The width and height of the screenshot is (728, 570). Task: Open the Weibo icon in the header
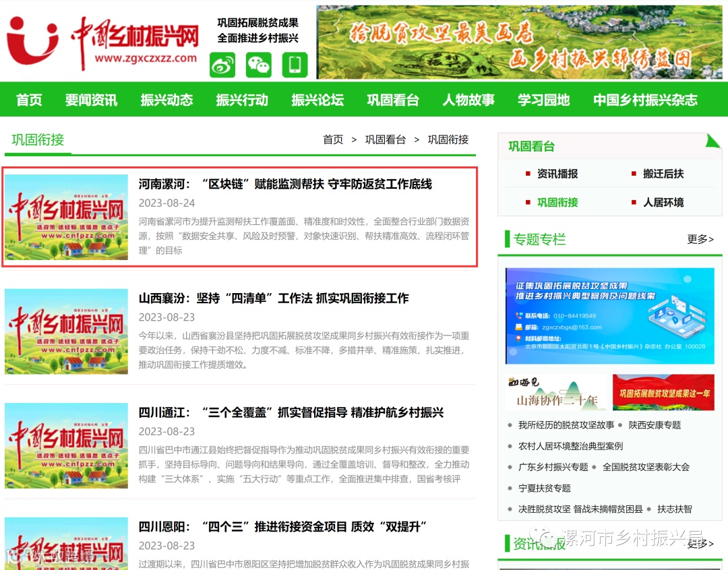click(x=222, y=65)
